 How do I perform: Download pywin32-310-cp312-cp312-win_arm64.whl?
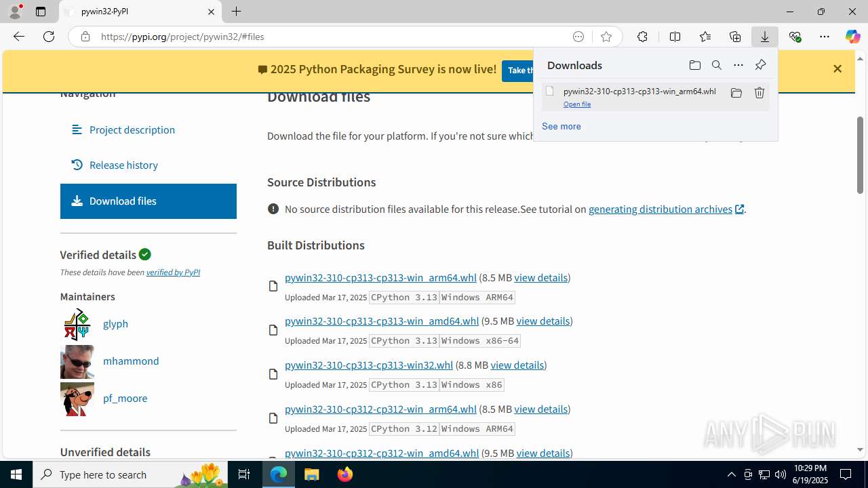[380, 409]
